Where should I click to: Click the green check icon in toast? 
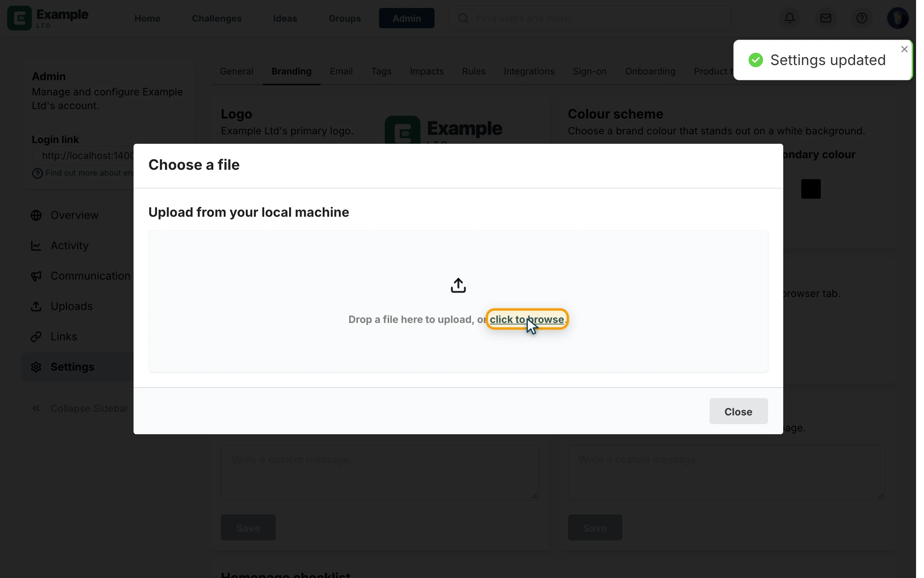tap(755, 60)
